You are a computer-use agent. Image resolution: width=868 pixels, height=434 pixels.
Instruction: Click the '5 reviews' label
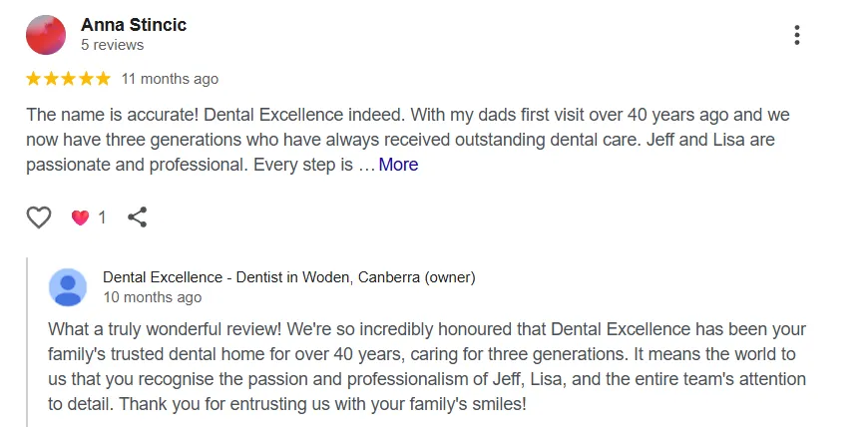coord(112,45)
